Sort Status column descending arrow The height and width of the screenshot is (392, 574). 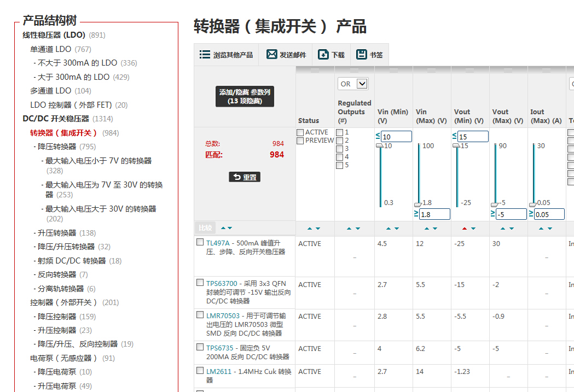point(318,229)
